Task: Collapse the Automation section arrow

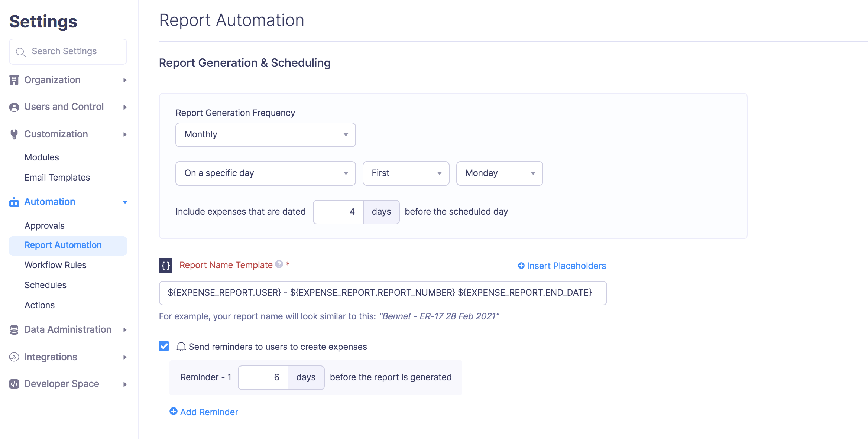Action: coord(125,202)
